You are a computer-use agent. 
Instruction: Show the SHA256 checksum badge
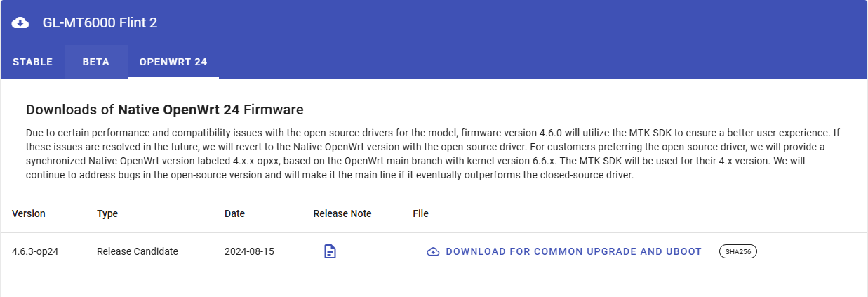click(x=737, y=251)
